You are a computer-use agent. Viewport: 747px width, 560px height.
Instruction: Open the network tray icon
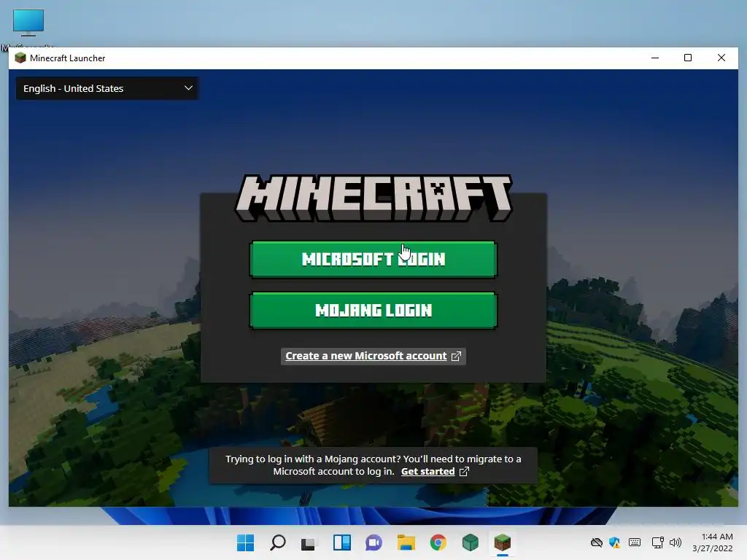pos(658,542)
